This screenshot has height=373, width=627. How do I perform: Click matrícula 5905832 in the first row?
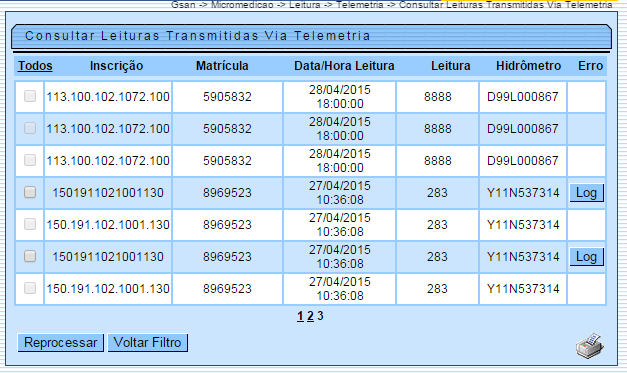[227, 97]
